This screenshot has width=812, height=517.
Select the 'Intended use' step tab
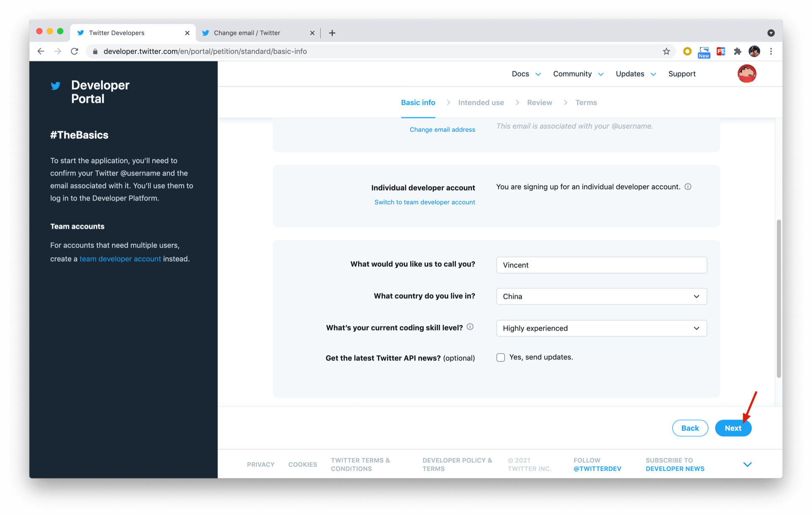coord(481,103)
